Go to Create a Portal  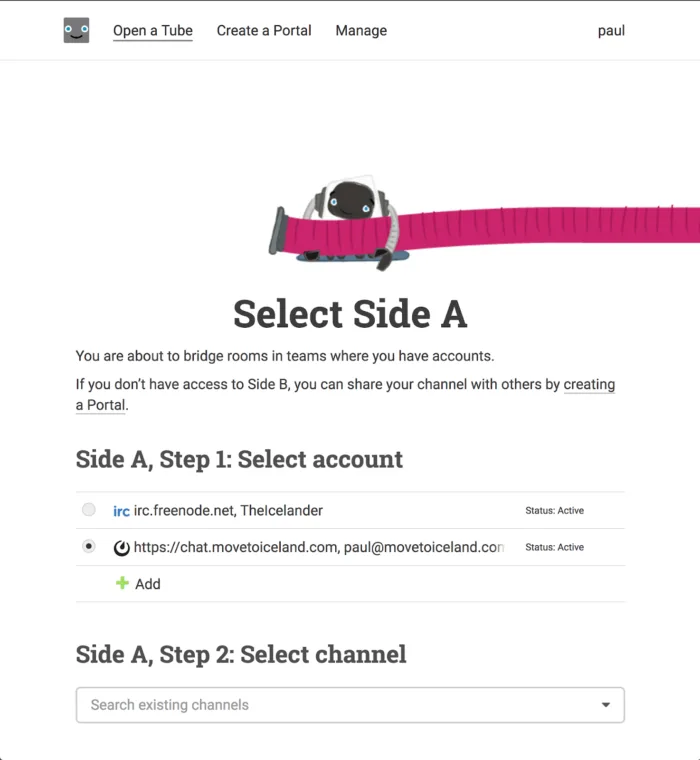click(x=264, y=31)
